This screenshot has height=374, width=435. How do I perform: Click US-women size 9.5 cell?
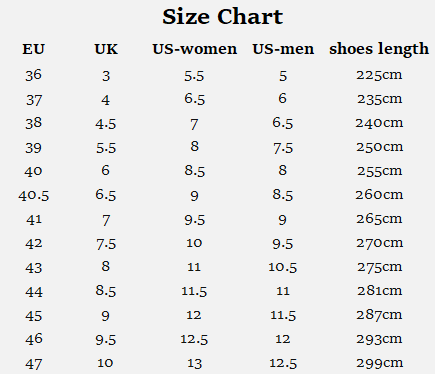pos(194,220)
